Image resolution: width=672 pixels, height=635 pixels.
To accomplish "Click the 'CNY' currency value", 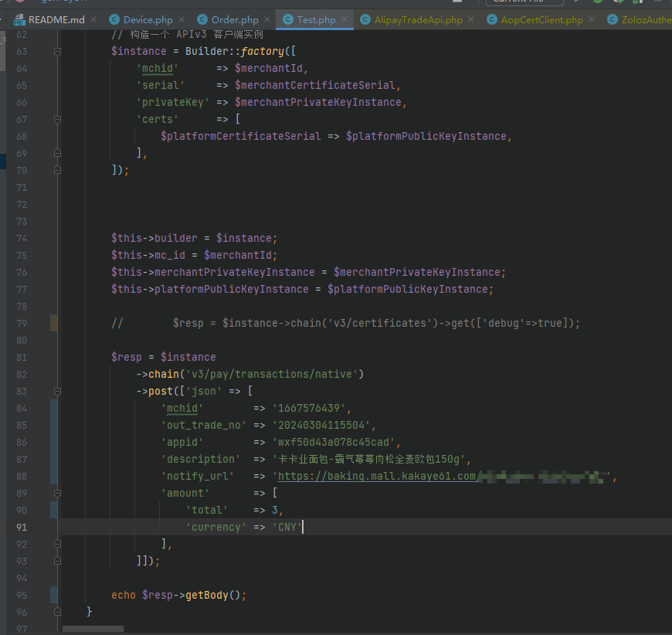I will tap(287, 527).
